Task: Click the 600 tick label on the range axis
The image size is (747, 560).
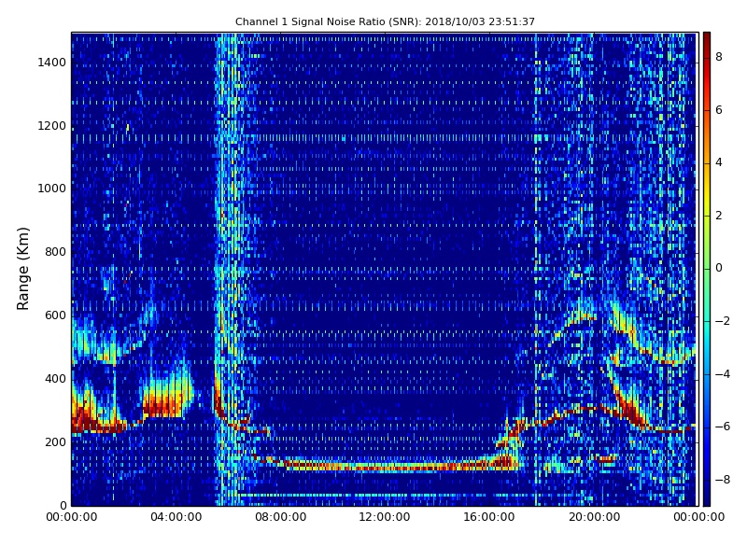Action: click(x=55, y=315)
